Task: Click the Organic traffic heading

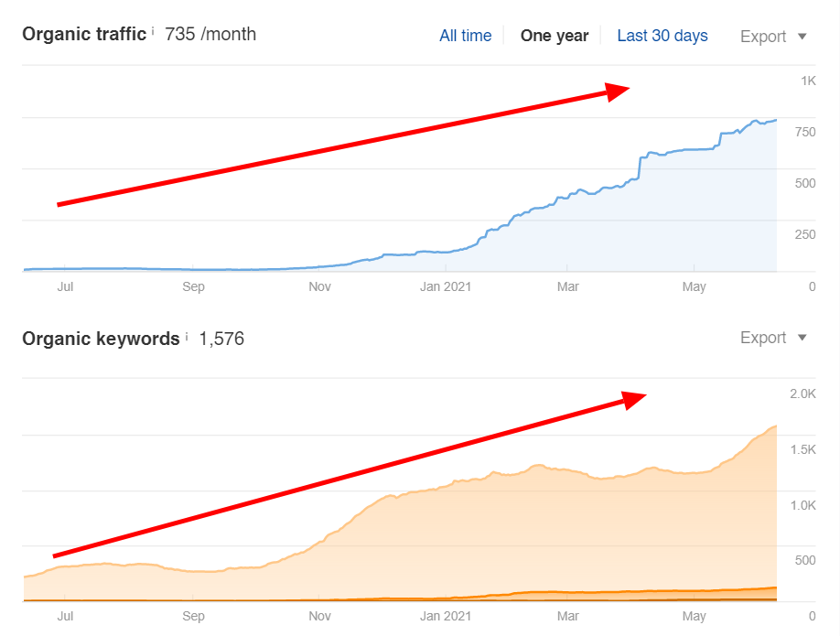Action: click(x=84, y=35)
